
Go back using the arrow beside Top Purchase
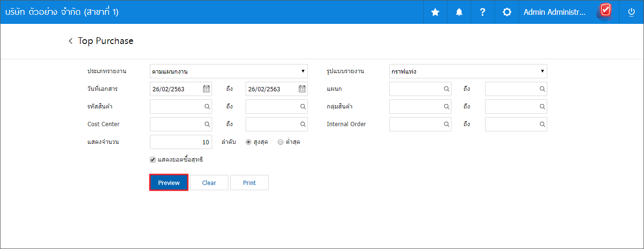(x=71, y=41)
